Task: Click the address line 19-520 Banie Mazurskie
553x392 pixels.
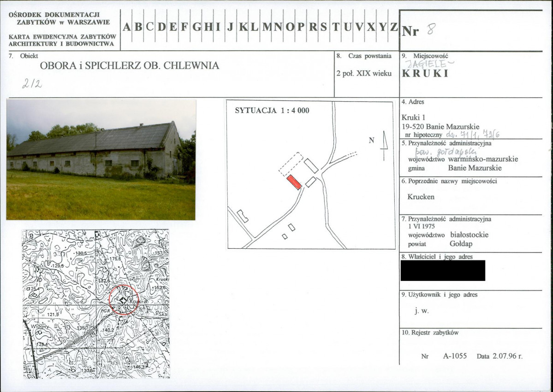Action: (x=440, y=126)
